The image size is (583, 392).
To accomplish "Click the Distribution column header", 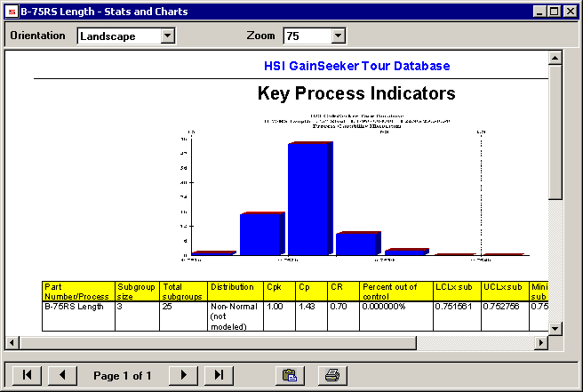I will point(234,288).
